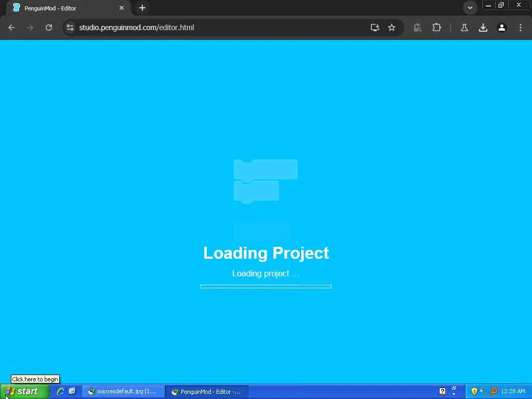
Task: Click the 'Loading Project' heading
Action: pyautogui.click(x=266, y=253)
